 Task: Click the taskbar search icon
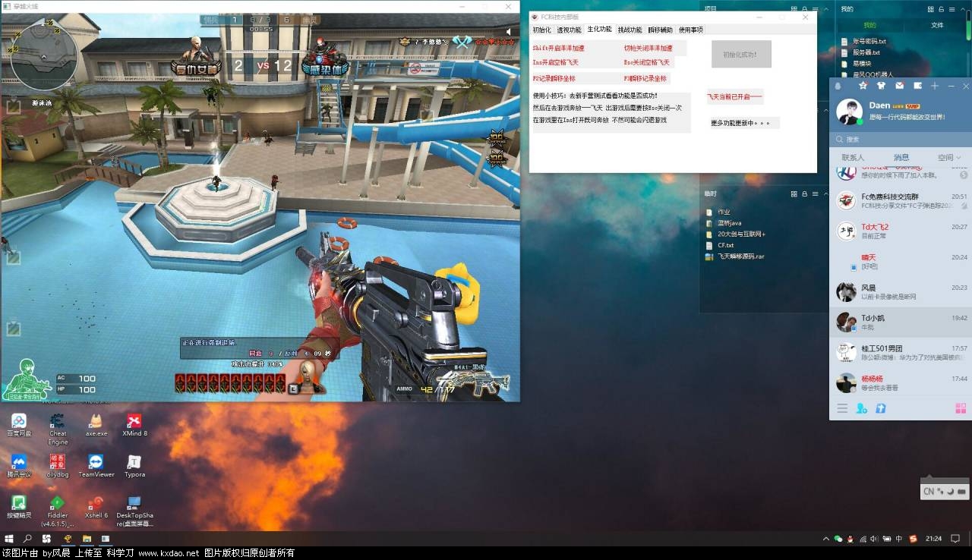point(28,539)
